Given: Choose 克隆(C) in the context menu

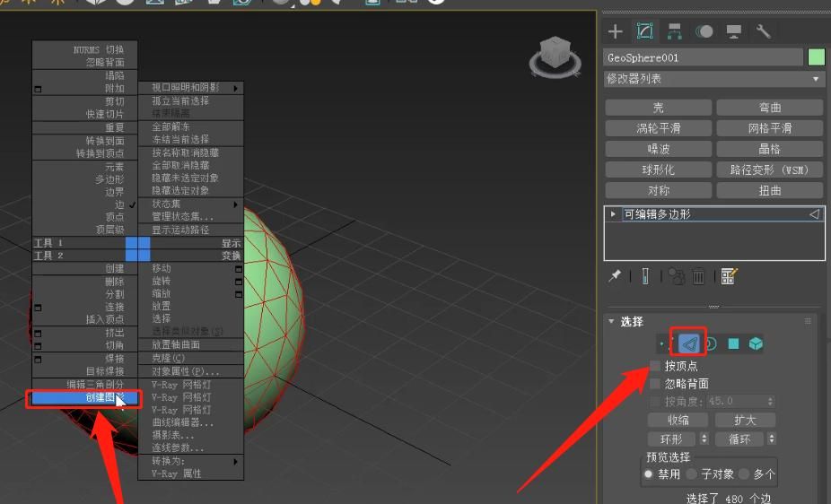Looking at the screenshot, I should pyautogui.click(x=191, y=359).
